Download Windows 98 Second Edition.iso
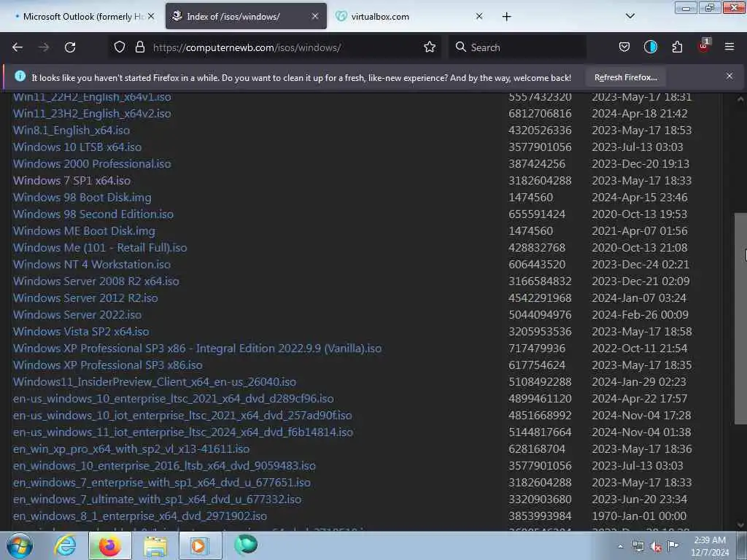 [x=93, y=214]
